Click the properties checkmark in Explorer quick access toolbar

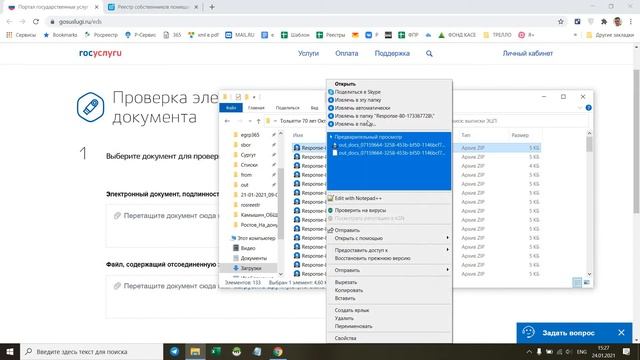pyautogui.click(x=238, y=97)
